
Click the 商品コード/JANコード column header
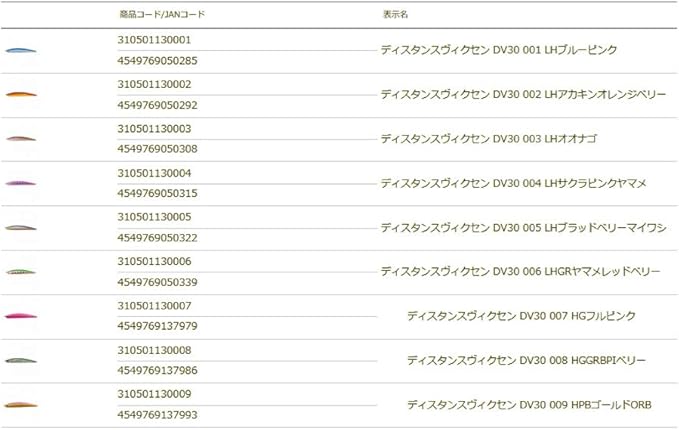tap(161, 16)
